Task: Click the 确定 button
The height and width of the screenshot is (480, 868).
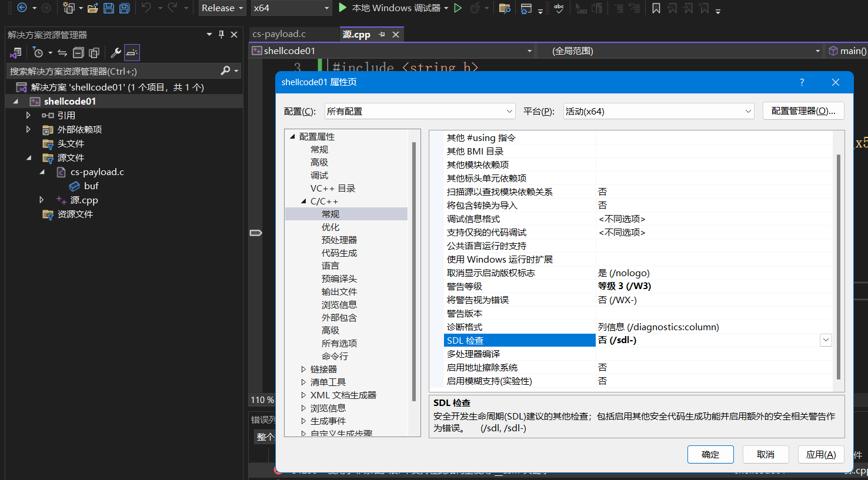Action: [x=710, y=454]
